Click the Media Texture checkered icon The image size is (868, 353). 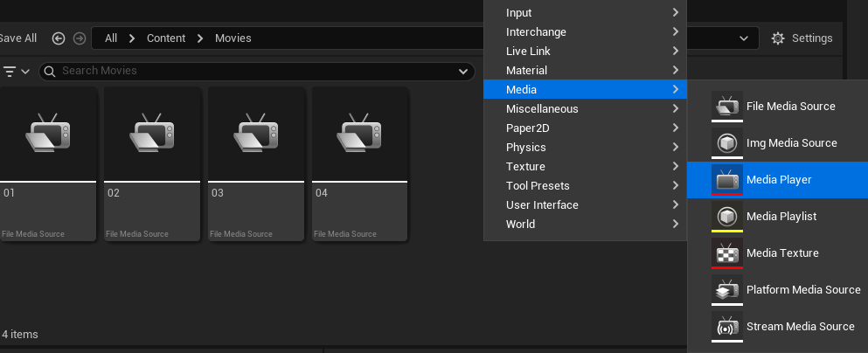(727, 253)
